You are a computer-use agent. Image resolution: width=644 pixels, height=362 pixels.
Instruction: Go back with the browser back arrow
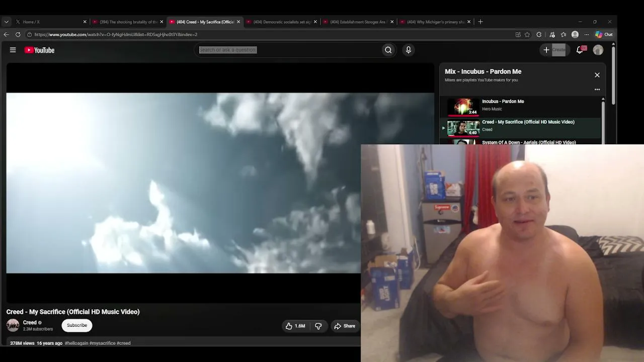click(x=6, y=35)
